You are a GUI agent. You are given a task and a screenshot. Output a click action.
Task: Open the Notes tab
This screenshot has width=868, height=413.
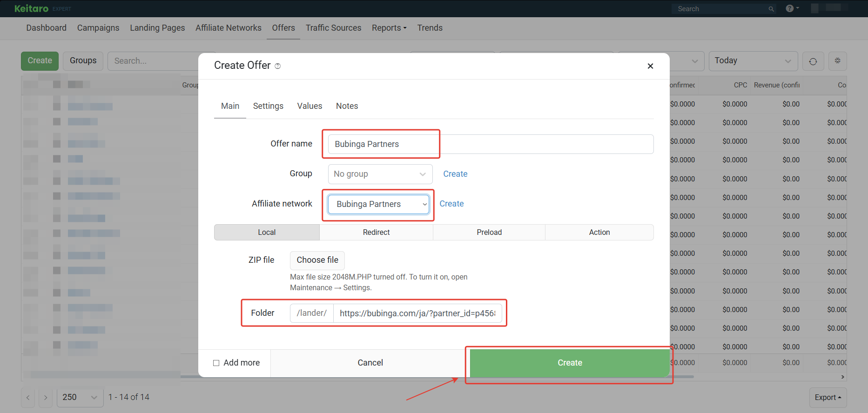[347, 106]
